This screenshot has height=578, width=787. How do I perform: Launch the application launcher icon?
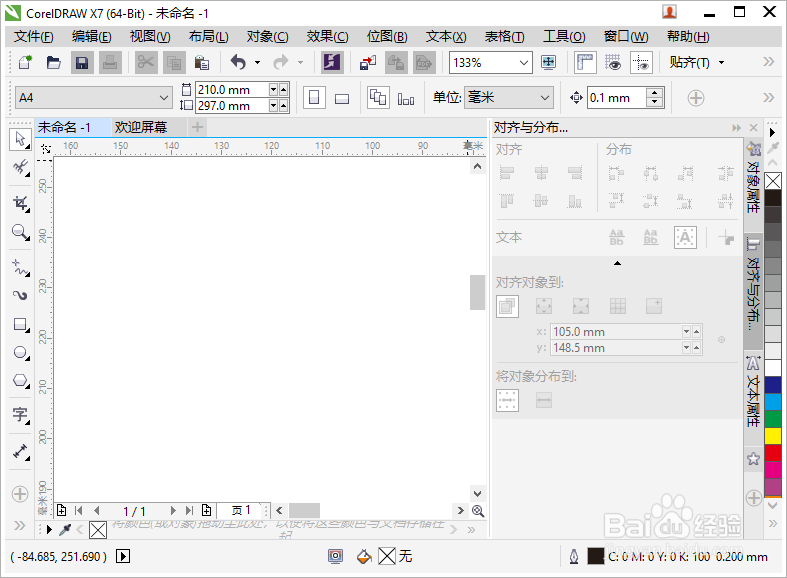[x=332, y=63]
